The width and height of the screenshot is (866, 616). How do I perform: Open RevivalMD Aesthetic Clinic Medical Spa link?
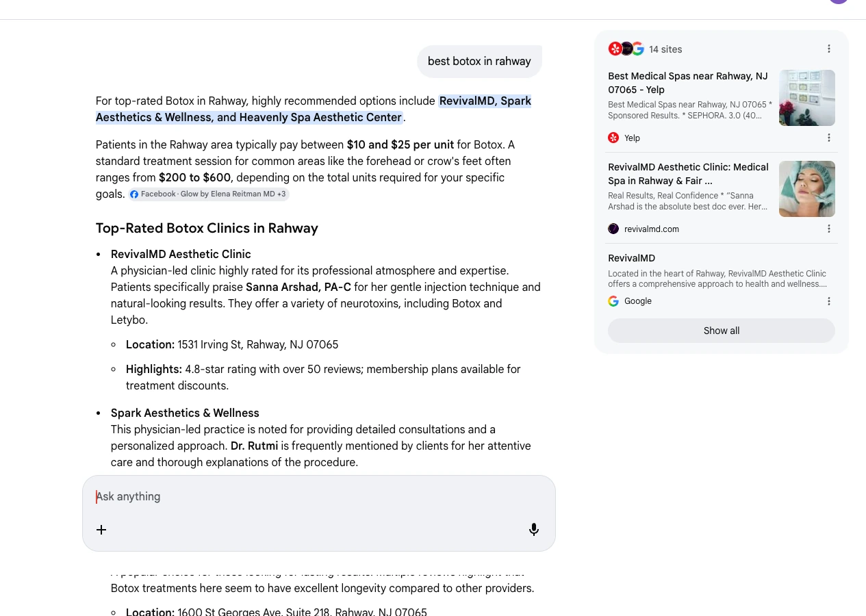coord(688,174)
